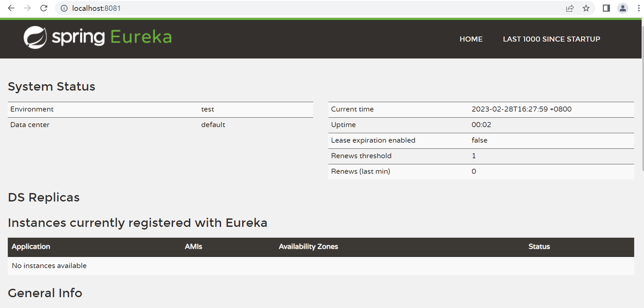Select the uptime value 00:02
644x308 pixels.
(x=481, y=125)
